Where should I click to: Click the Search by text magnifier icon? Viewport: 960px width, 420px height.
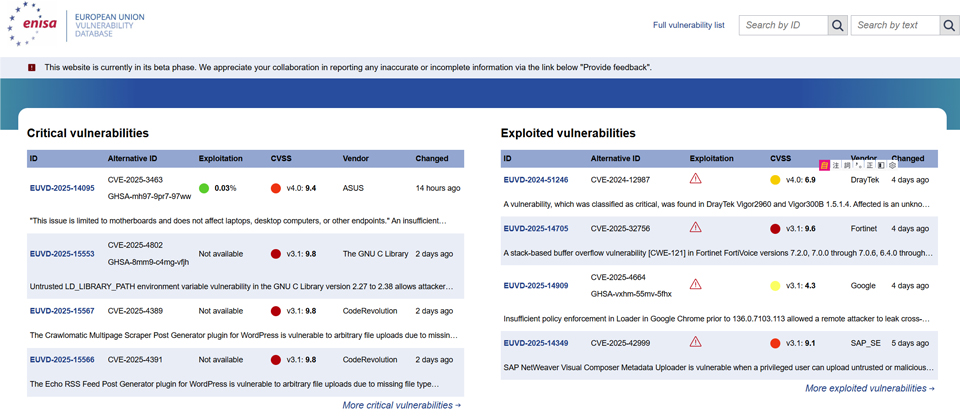(x=948, y=25)
